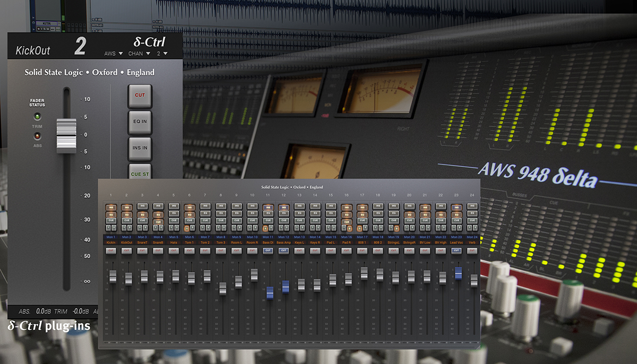Click the large KickOut plug-in fader cap

tap(66, 135)
